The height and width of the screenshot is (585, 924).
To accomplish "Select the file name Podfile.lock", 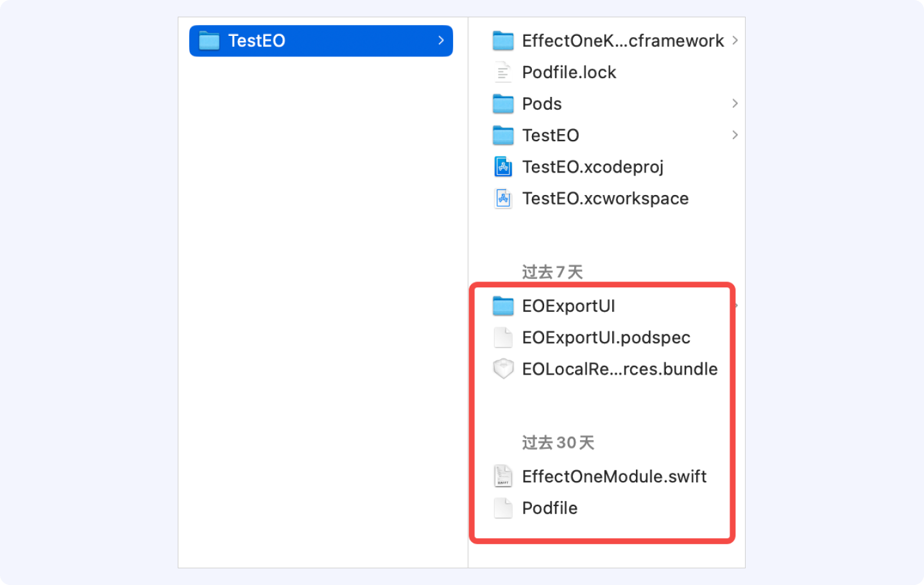I will [x=569, y=72].
